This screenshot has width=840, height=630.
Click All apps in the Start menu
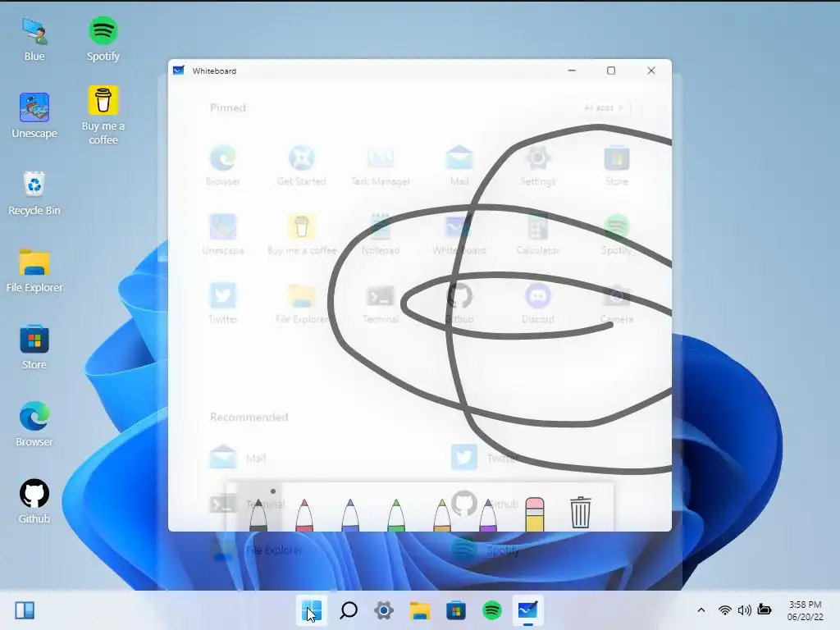(604, 107)
